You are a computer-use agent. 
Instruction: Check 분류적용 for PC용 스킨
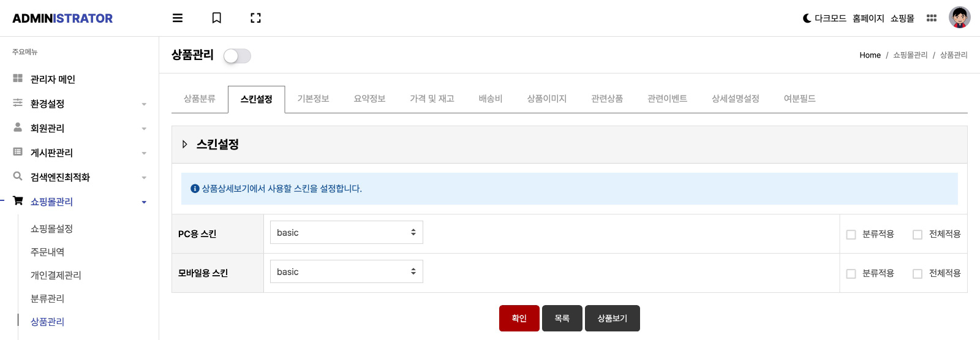(851, 235)
